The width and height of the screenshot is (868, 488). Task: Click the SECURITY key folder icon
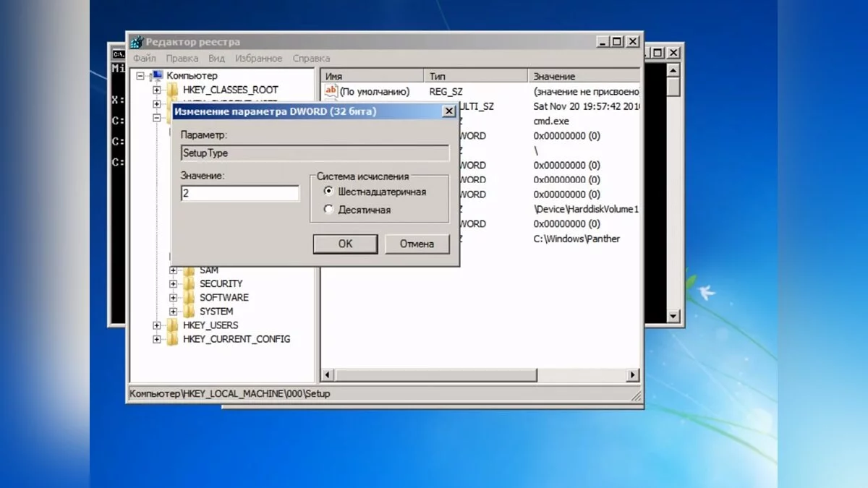[189, 284]
